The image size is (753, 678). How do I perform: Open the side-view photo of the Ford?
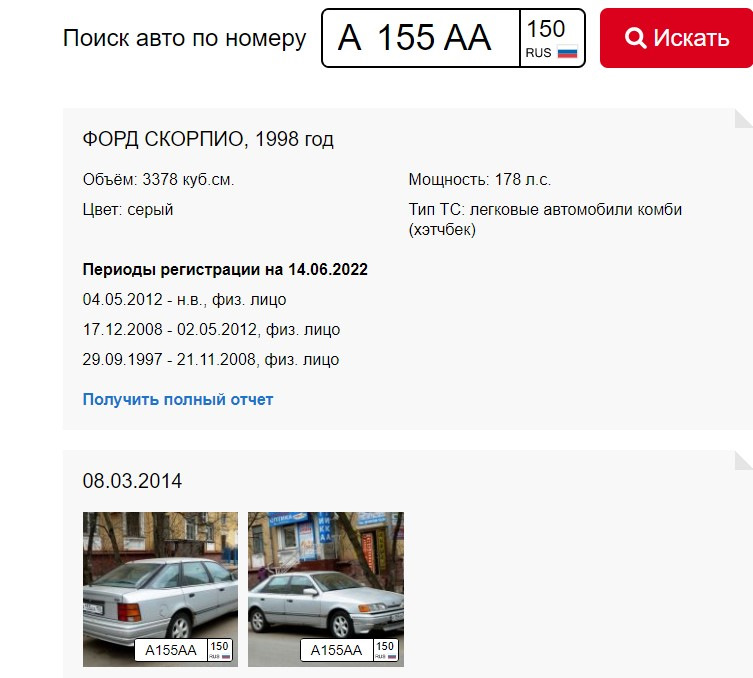[326, 575]
